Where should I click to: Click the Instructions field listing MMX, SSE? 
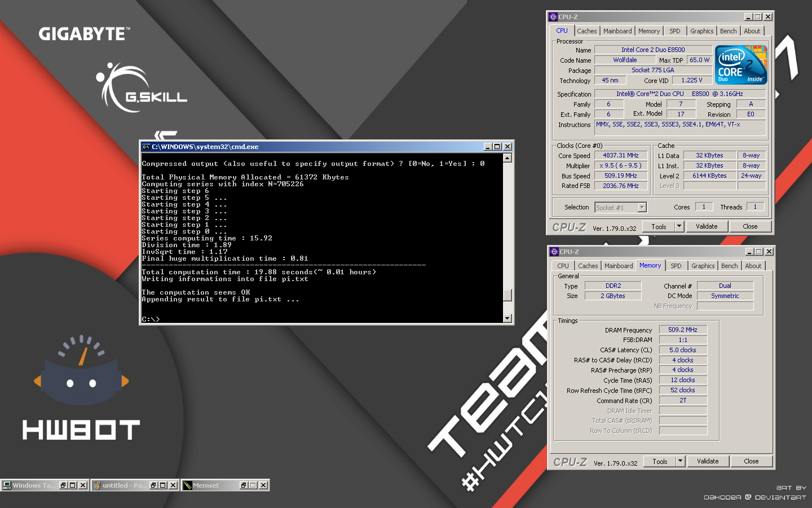pyautogui.click(x=681, y=128)
